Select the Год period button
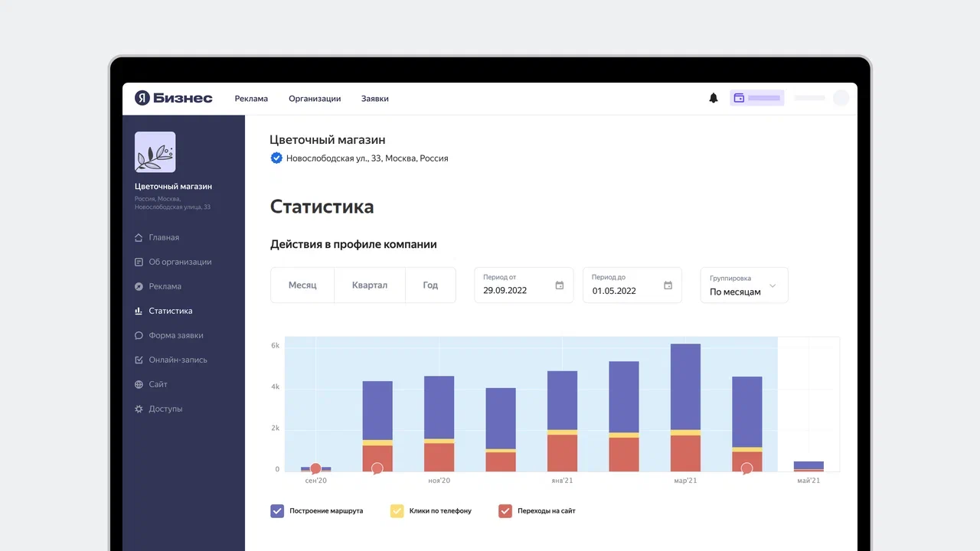Screen dimensions: 980x551 [x=430, y=285]
